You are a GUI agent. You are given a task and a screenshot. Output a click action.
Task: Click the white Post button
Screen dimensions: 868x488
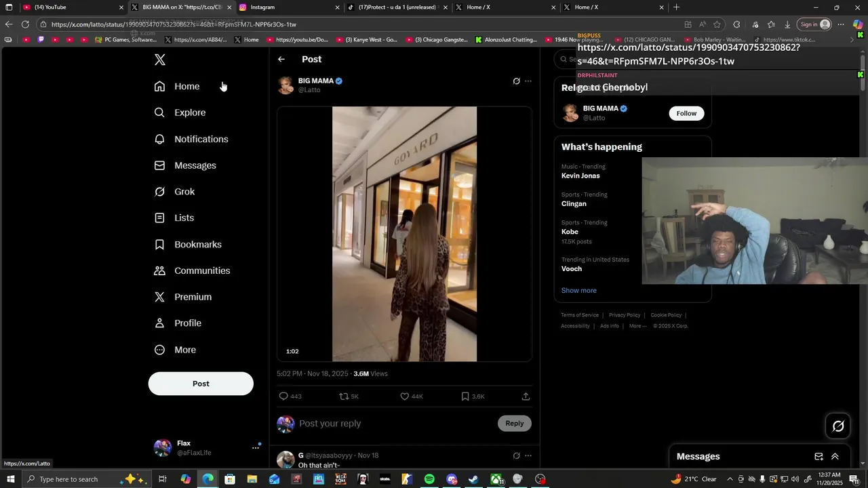point(201,384)
